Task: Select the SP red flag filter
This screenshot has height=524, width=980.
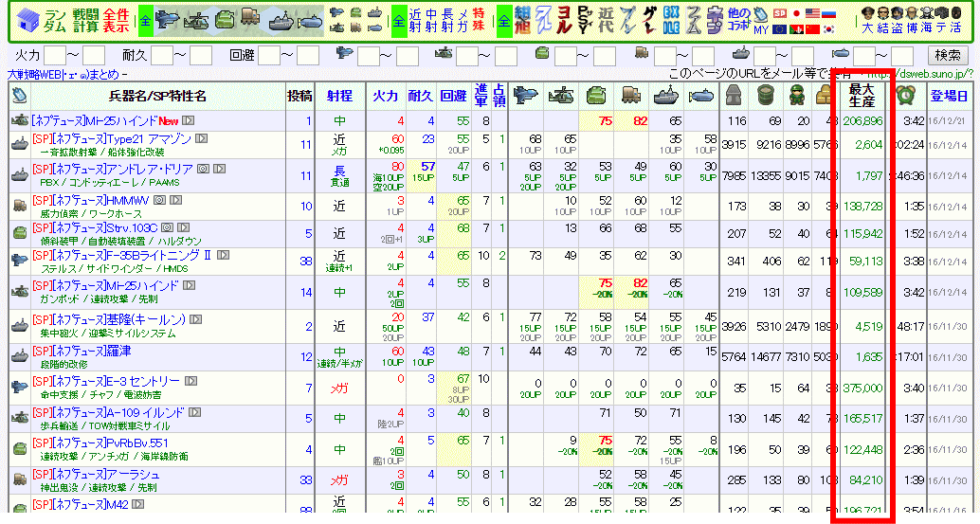Action: [779, 13]
